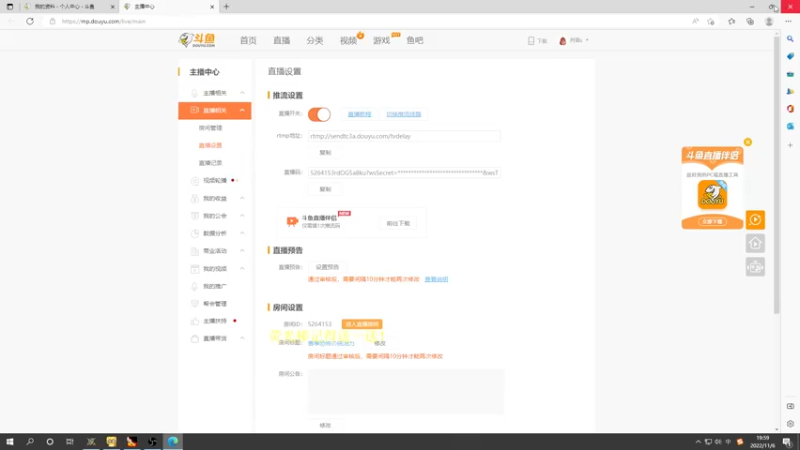Viewport: 800px width, 450px height.
Task: Go to 直播 in the top navigation
Action: tap(281, 40)
